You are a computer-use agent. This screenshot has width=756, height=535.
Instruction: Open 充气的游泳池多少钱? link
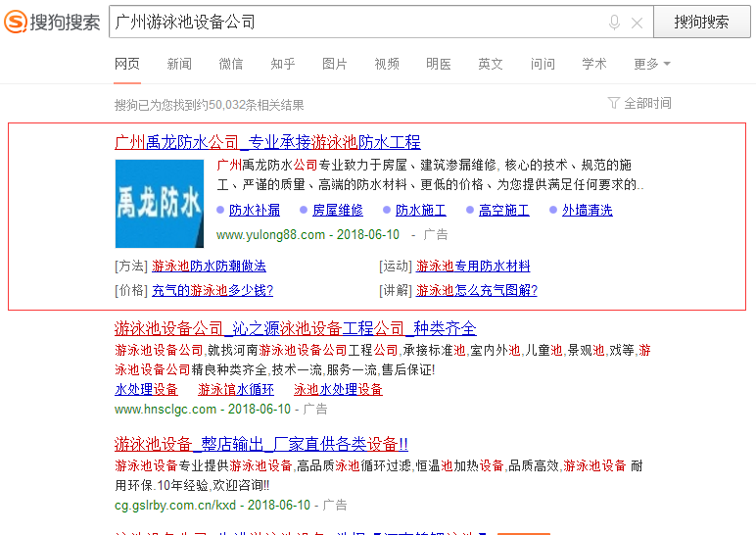tap(213, 290)
